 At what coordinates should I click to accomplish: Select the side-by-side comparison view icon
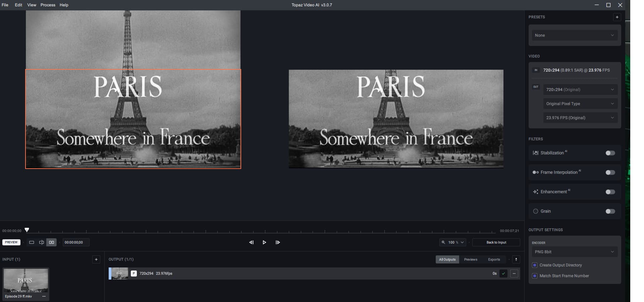click(x=51, y=242)
